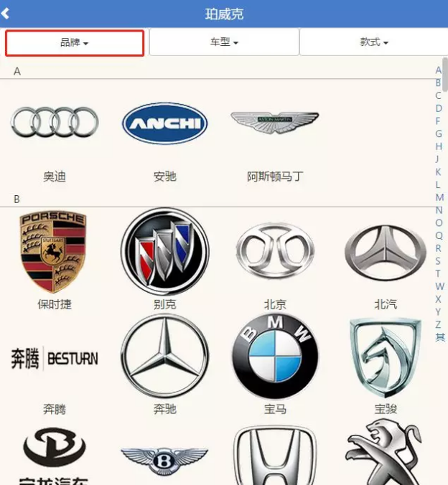The image size is (448, 485).
Task: Select the Buick tri-shield logo
Action: tap(164, 251)
